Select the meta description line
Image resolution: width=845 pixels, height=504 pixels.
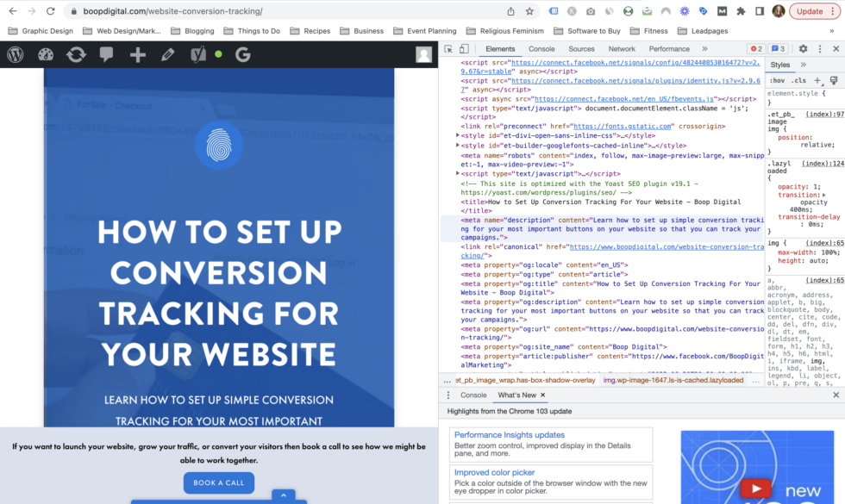[x=602, y=228]
